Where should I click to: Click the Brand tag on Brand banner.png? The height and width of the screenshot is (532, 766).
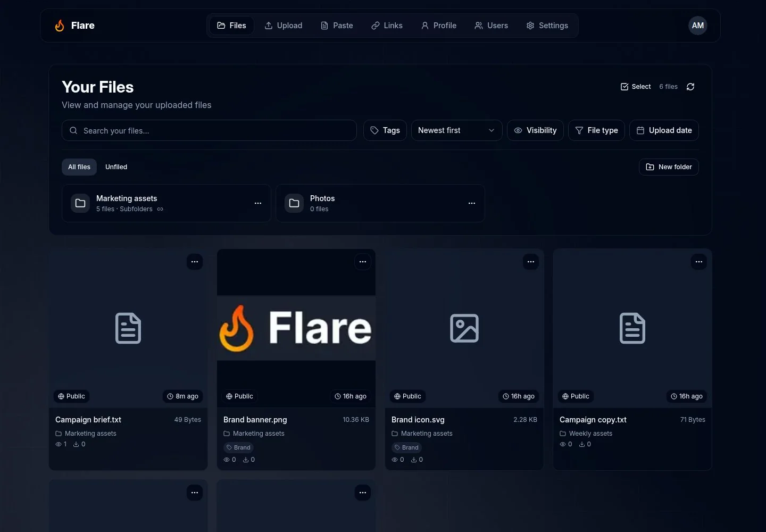tap(238, 447)
